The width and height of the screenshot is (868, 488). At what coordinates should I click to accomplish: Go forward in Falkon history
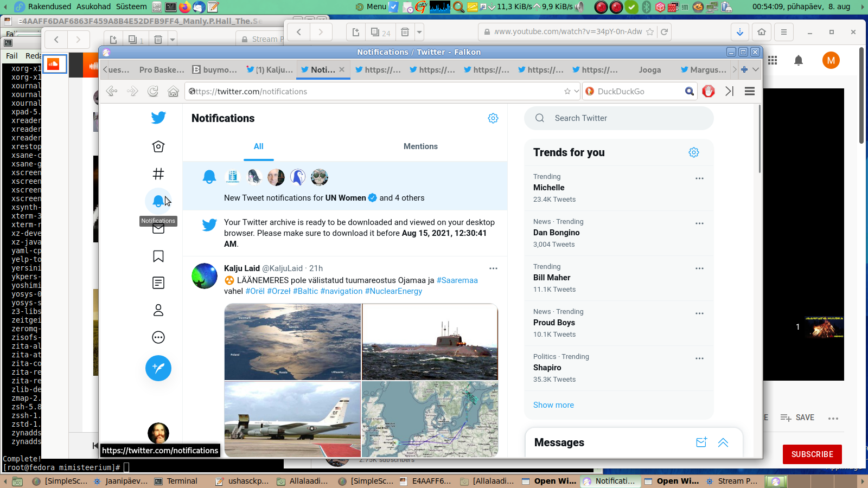pyautogui.click(x=132, y=91)
